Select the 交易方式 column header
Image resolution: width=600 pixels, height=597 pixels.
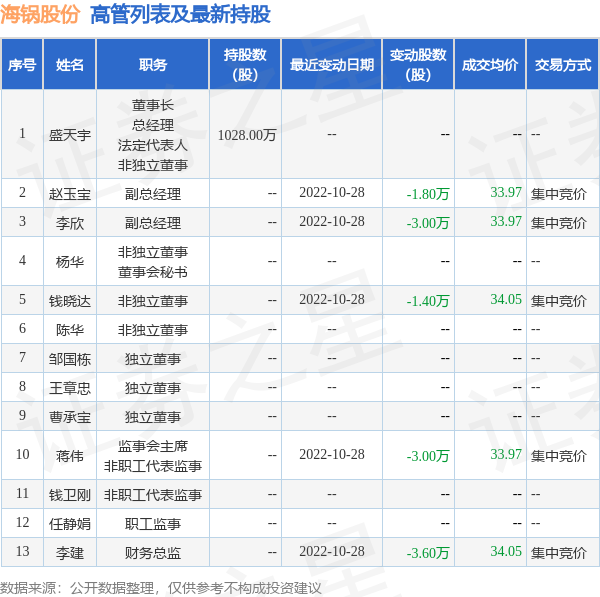pyautogui.click(x=562, y=65)
